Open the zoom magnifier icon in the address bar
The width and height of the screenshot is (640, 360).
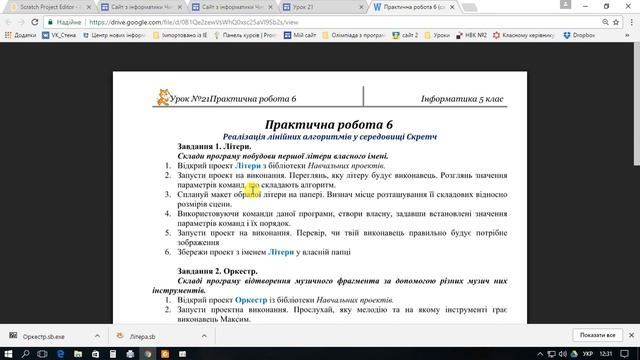[x=605, y=22]
